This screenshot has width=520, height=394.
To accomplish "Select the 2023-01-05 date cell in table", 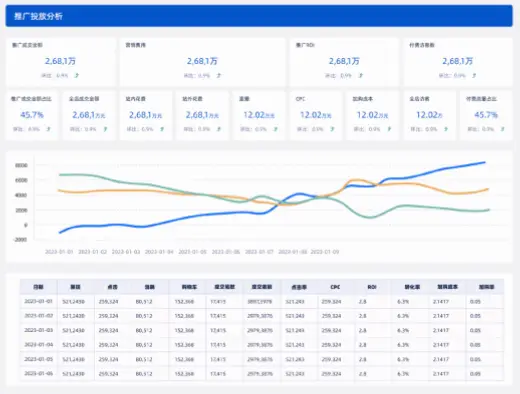I will tap(38, 359).
